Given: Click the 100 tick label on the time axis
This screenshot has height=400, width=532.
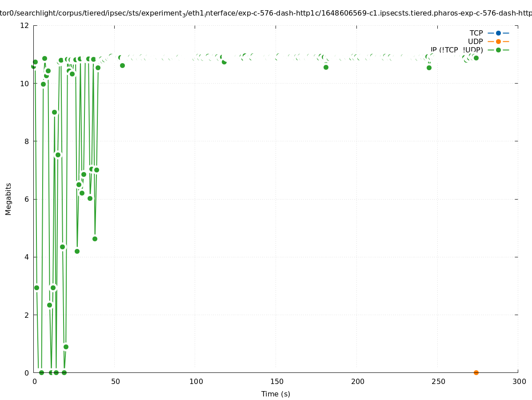Looking at the screenshot, I should pyautogui.click(x=196, y=381).
